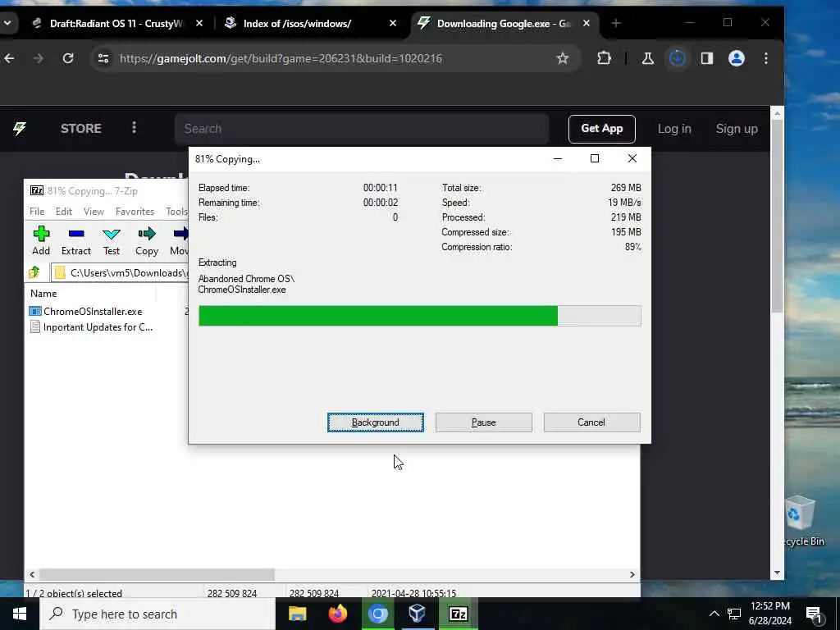The width and height of the screenshot is (840, 630).
Task: Show hidden system tray icons
Action: (x=714, y=614)
